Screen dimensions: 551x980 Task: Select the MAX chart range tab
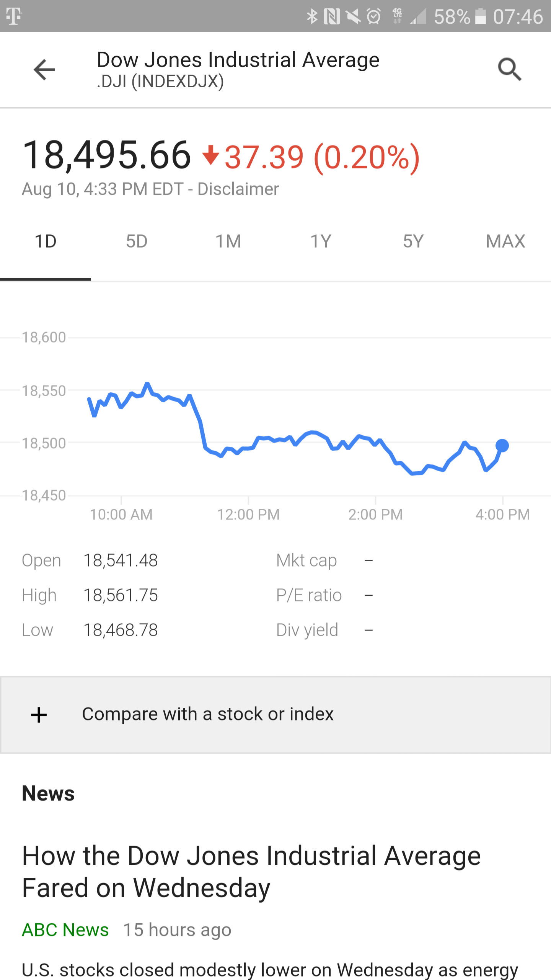click(x=505, y=242)
